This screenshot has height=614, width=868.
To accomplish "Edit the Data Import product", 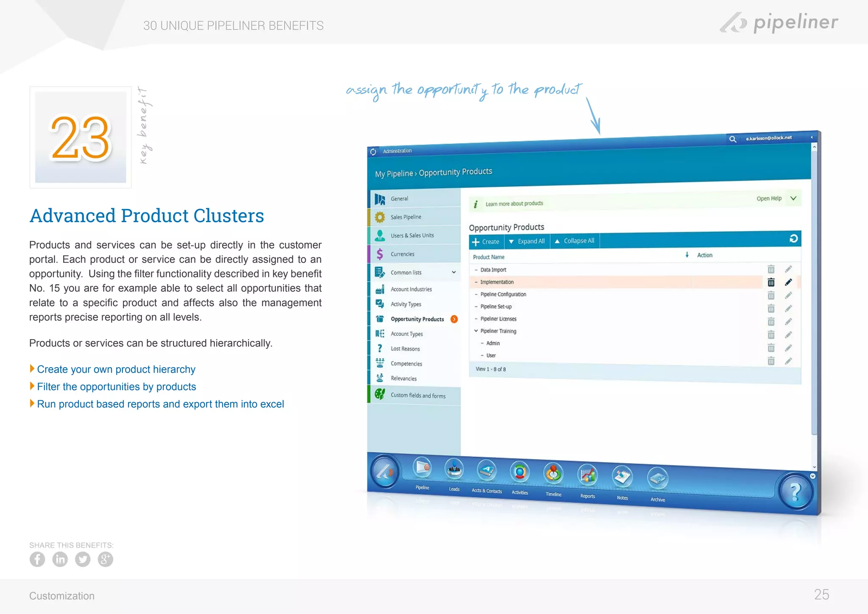I will (x=788, y=269).
